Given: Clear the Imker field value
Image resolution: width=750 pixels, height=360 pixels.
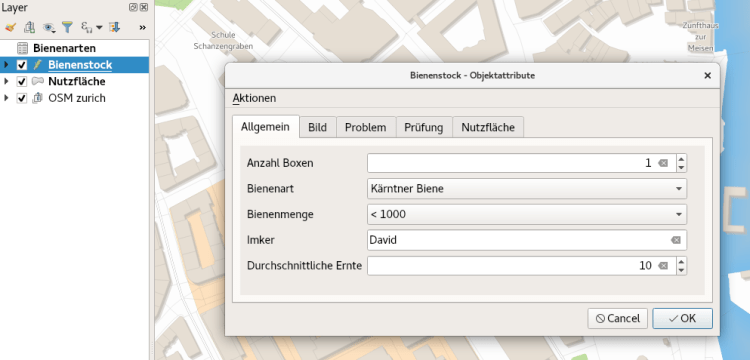Looking at the screenshot, I should (675, 240).
